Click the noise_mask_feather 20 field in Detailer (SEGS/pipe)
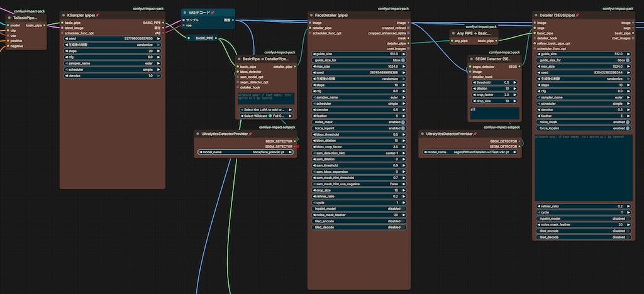644x294 pixels. point(584,225)
